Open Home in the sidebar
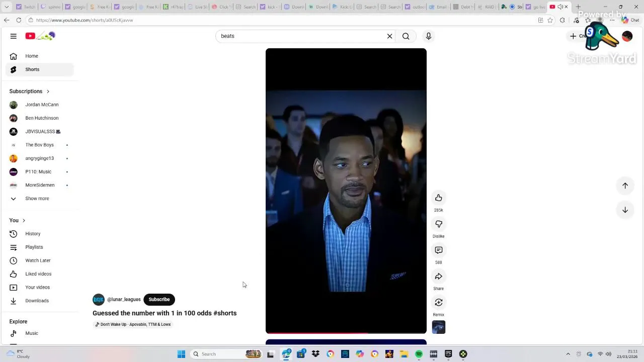This screenshot has width=644, height=362. tap(40, 56)
